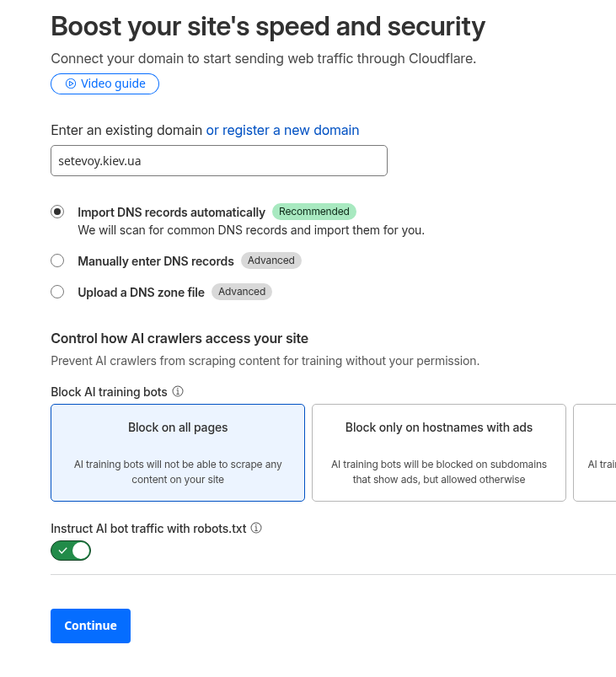Click 'Control how AI crawlers access your site' heading

(179, 338)
